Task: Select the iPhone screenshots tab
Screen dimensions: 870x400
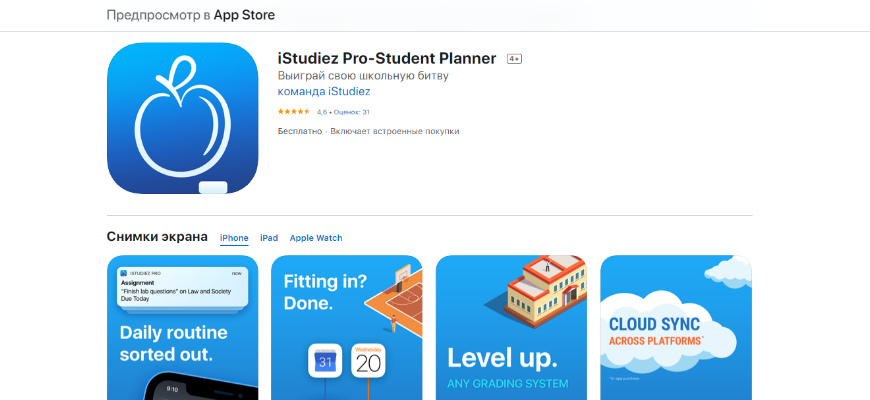Action: click(x=234, y=238)
